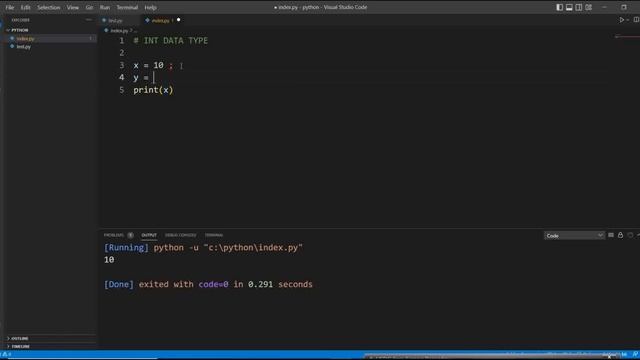The height and width of the screenshot is (360, 640).
Task: Click line number 2 in the gutter
Action: tap(122, 53)
